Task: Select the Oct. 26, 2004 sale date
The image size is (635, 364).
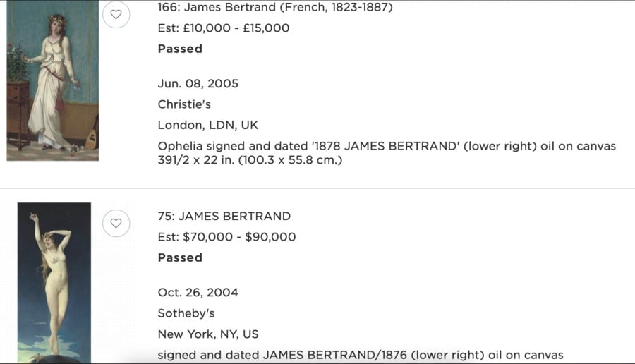Action: 198,293
